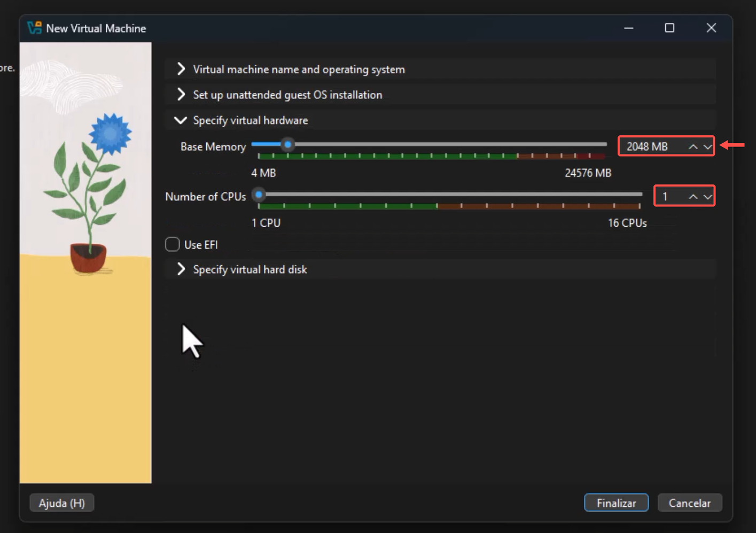Click the 4 MB minimum memory label
This screenshot has width=756, height=533.
point(263,173)
